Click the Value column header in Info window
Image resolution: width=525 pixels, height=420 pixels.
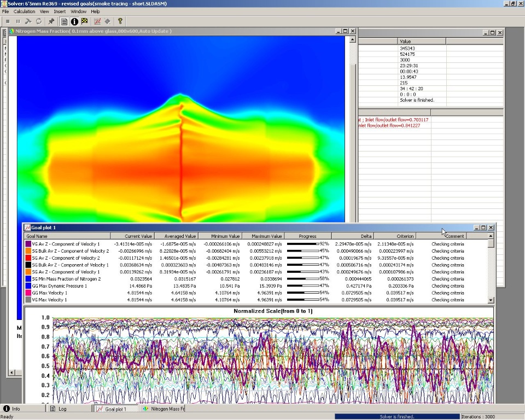click(x=422, y=41)
